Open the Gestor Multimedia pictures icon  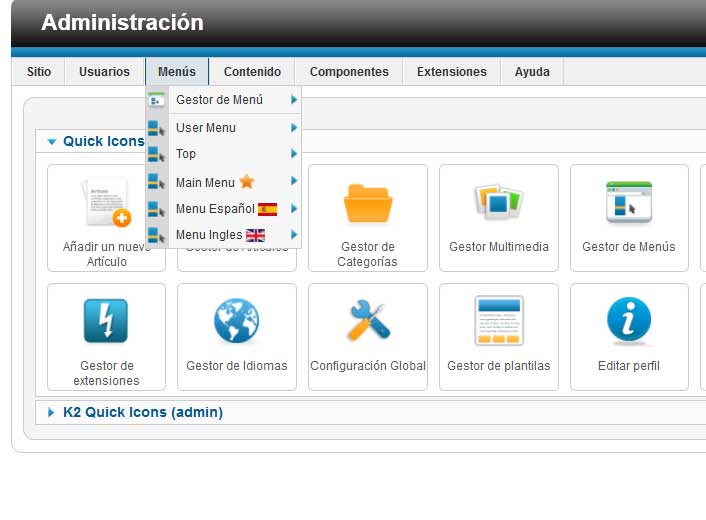click(498, 201)
